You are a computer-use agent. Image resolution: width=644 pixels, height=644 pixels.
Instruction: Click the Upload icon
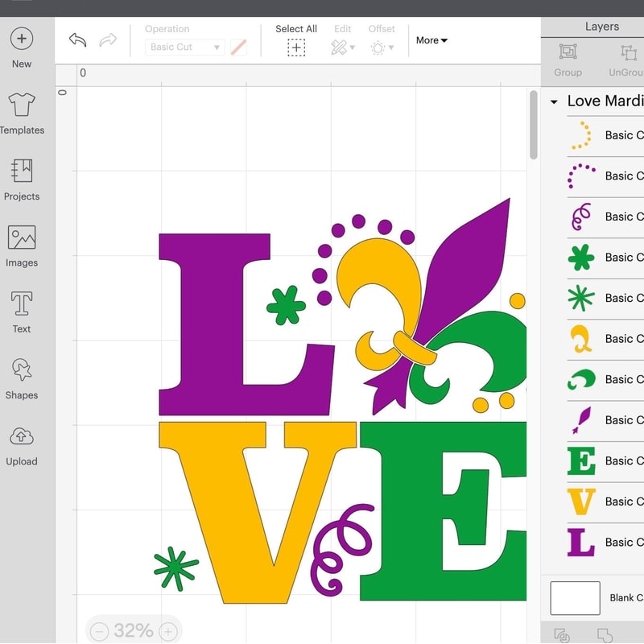pyautogui.click(x=21, y=445)
